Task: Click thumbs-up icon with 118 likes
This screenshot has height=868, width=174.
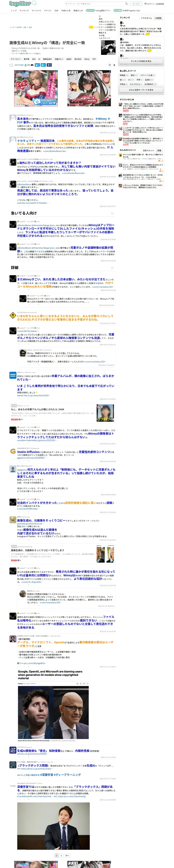Action: point(159,161)
